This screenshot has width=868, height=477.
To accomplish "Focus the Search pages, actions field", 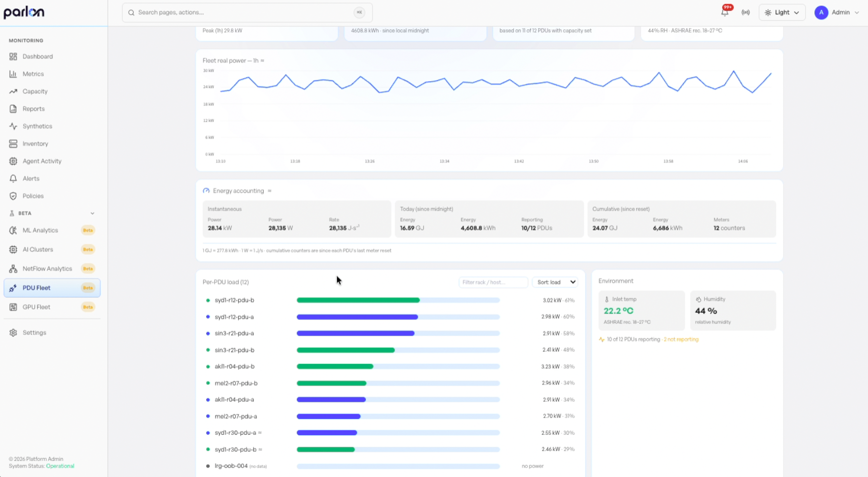I will pos(247,12).
